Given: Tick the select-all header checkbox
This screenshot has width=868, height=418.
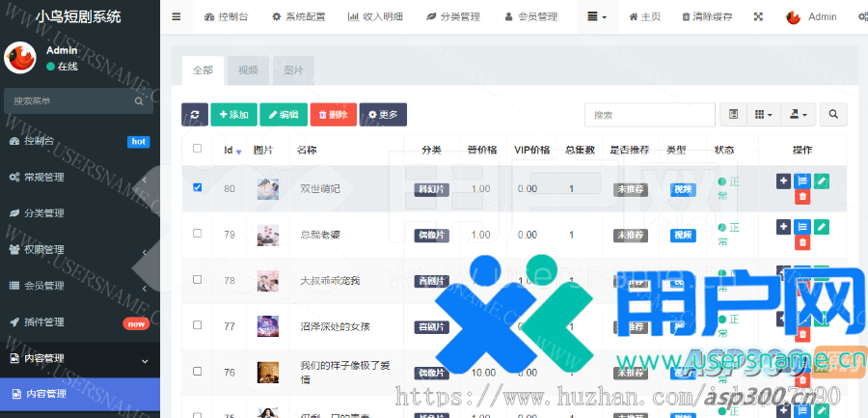Looking at the screenshot, I should pyautogui.click(x=197, y=148).
